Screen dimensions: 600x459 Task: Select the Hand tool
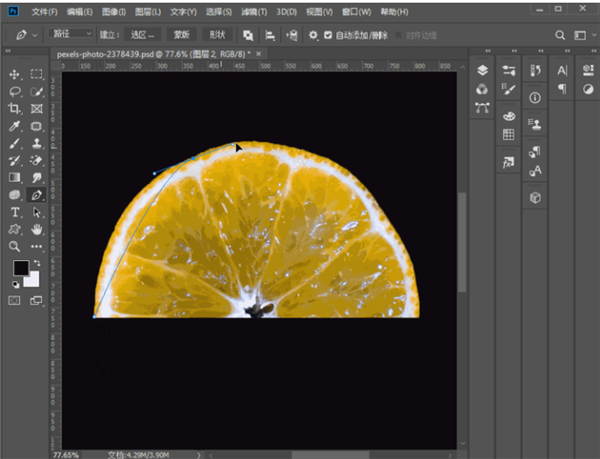coord(37,230)
